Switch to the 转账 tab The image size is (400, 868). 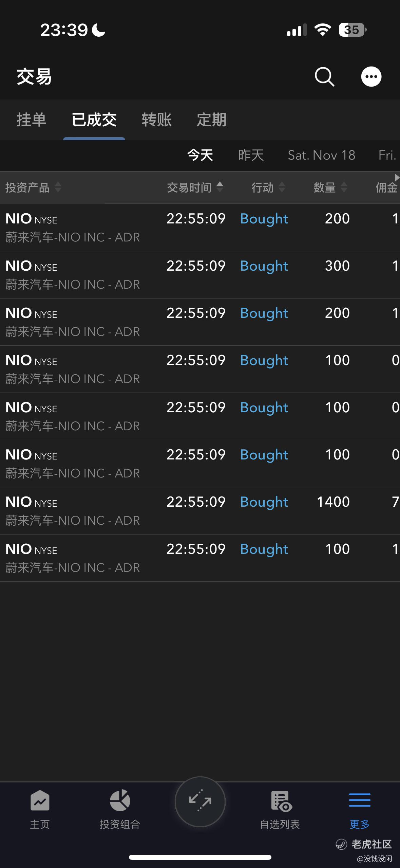click(x=157, y=120)
